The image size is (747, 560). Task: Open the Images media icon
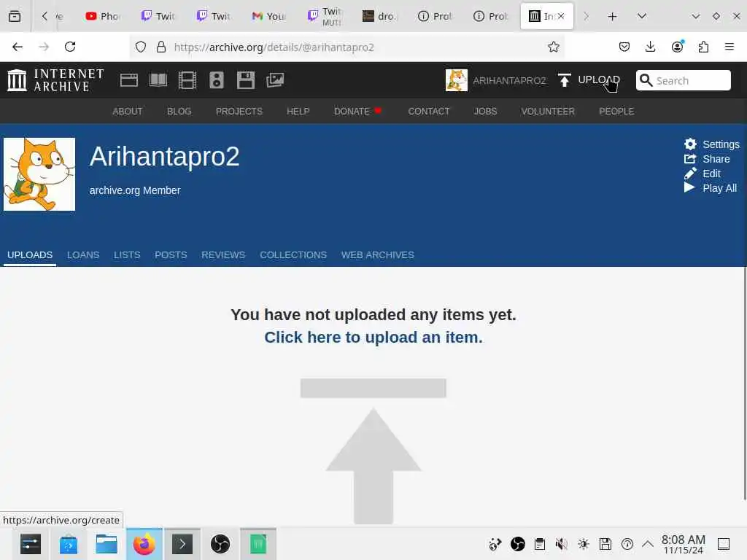point(275,80)
